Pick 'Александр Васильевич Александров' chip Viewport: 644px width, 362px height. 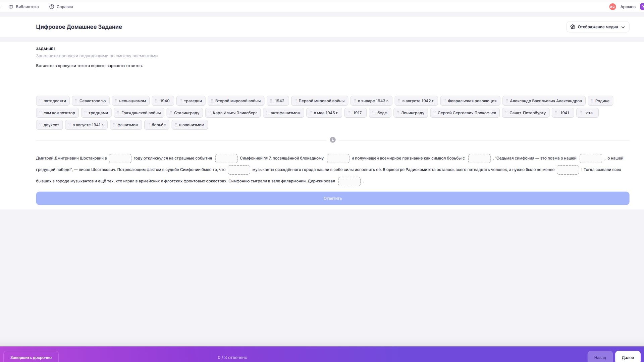click(x=544, y=101)
